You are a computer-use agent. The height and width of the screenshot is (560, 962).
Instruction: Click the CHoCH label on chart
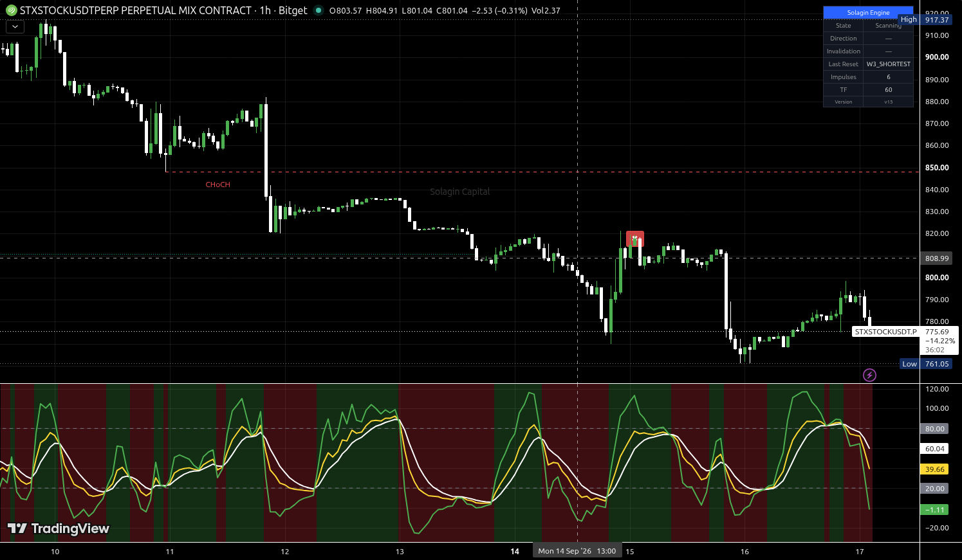[217, 185]
